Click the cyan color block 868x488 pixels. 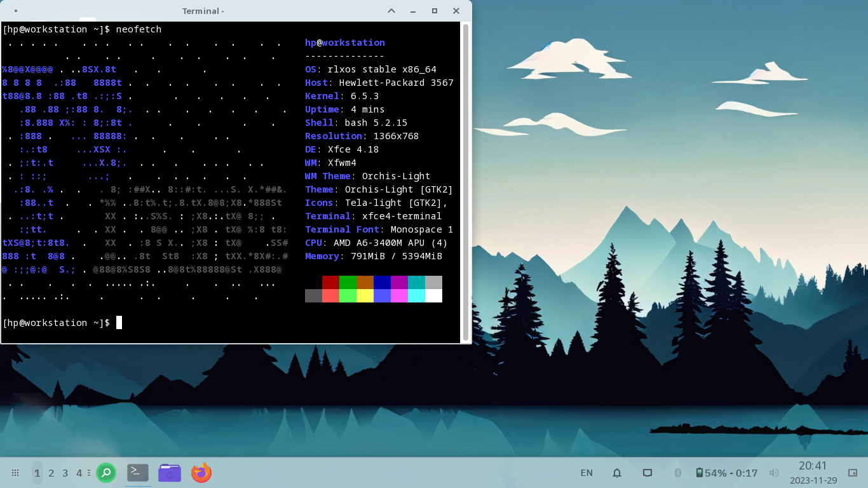416,282
